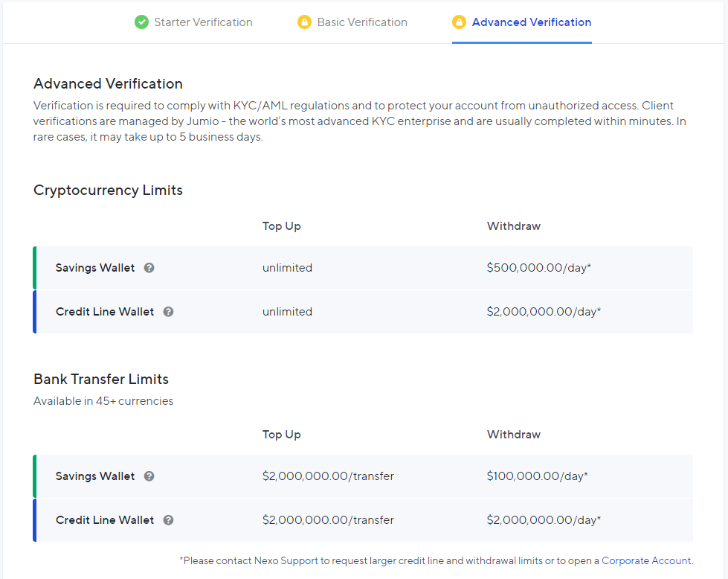Show help for Cryptocurrency Savings Wallet

click(149, 268)
